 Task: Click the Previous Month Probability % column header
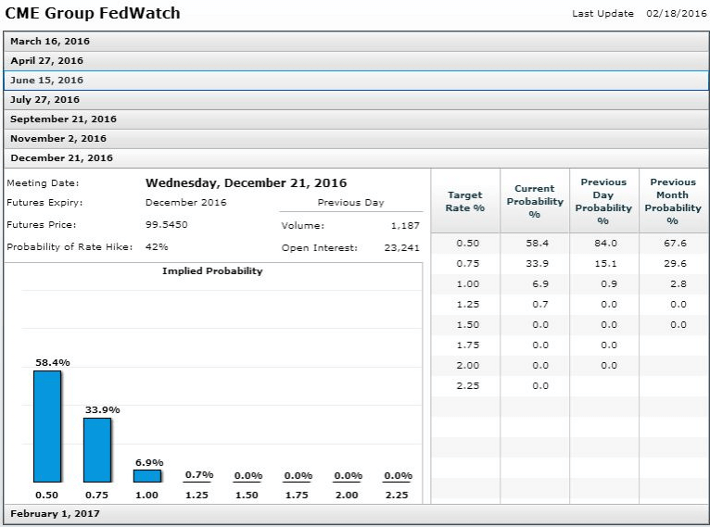pyautogui.click(x=673, y=201)
